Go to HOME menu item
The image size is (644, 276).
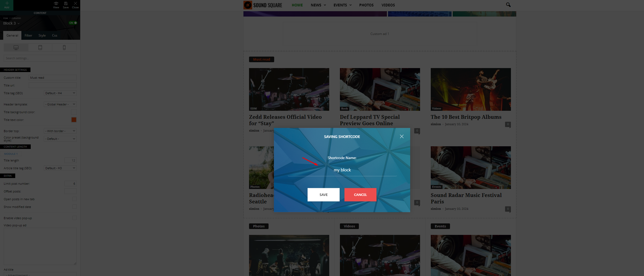(x=297, y=5)
